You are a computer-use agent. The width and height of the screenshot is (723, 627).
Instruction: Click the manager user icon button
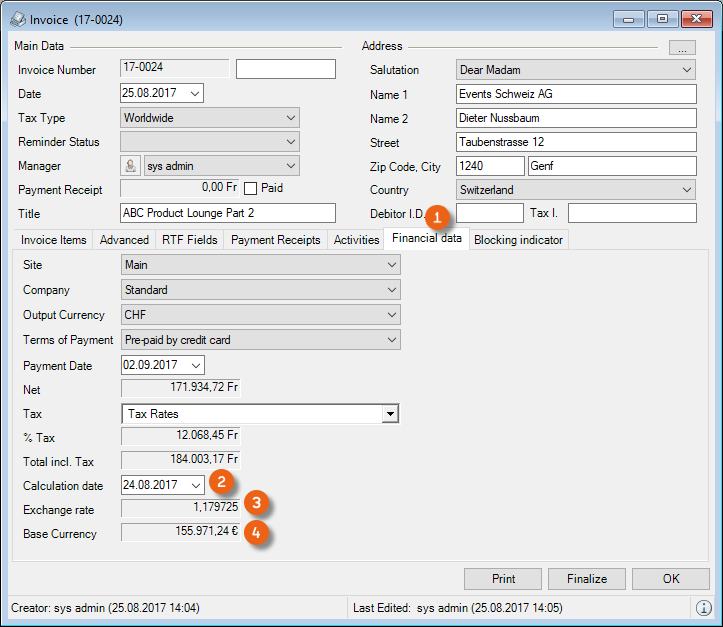(130, 166)
